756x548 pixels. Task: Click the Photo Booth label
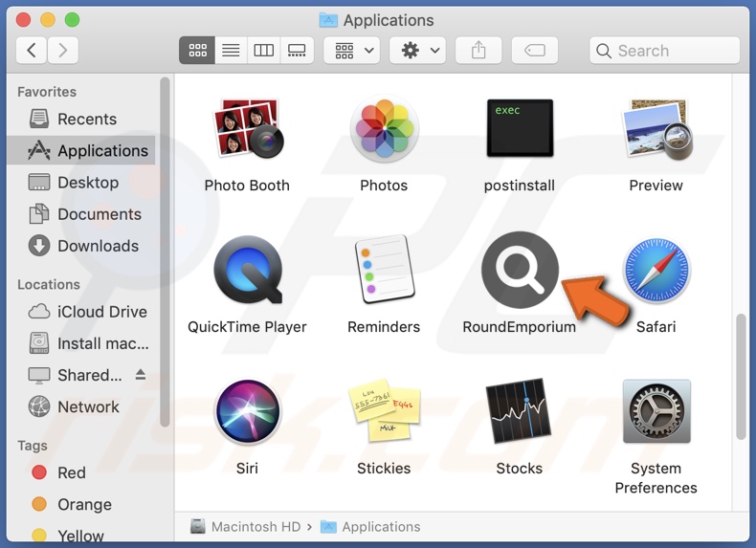(247, 186)
